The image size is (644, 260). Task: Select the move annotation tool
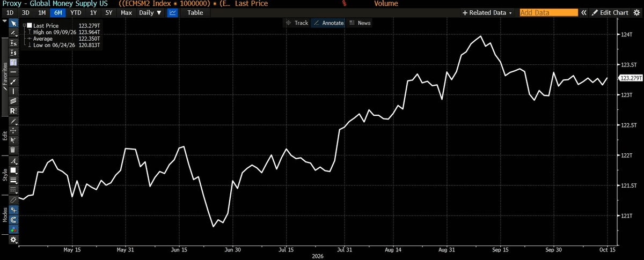[13, 130]
